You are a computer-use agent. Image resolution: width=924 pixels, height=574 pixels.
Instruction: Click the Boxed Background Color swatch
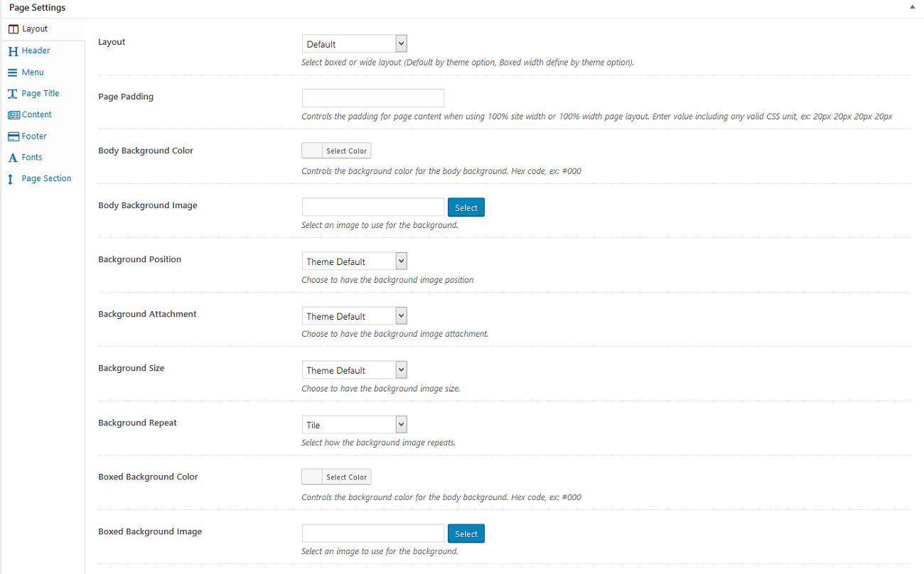(x=312, y=477)
